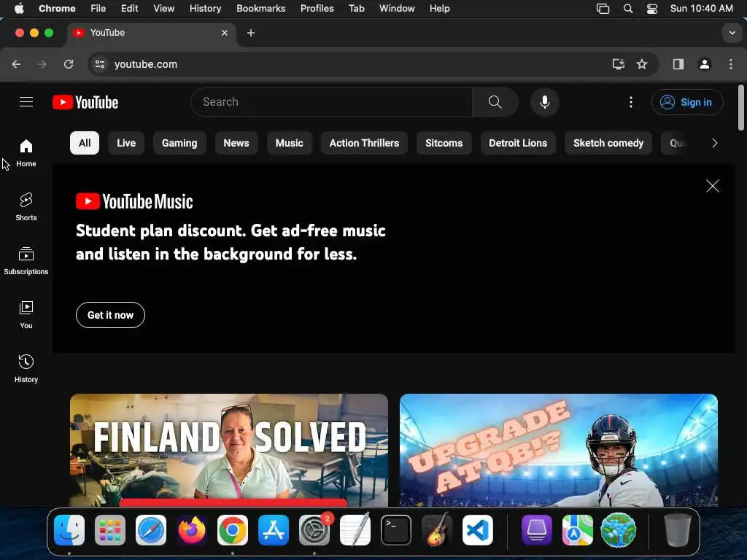Select the Gaming filter chip
This screenshot has height=560, width=747.
coord(179,143)
